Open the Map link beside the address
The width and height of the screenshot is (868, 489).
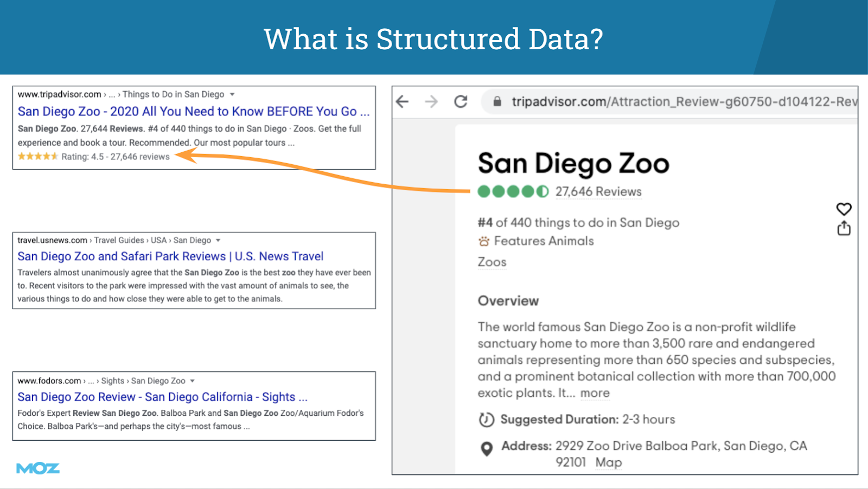tap(608, 462)
